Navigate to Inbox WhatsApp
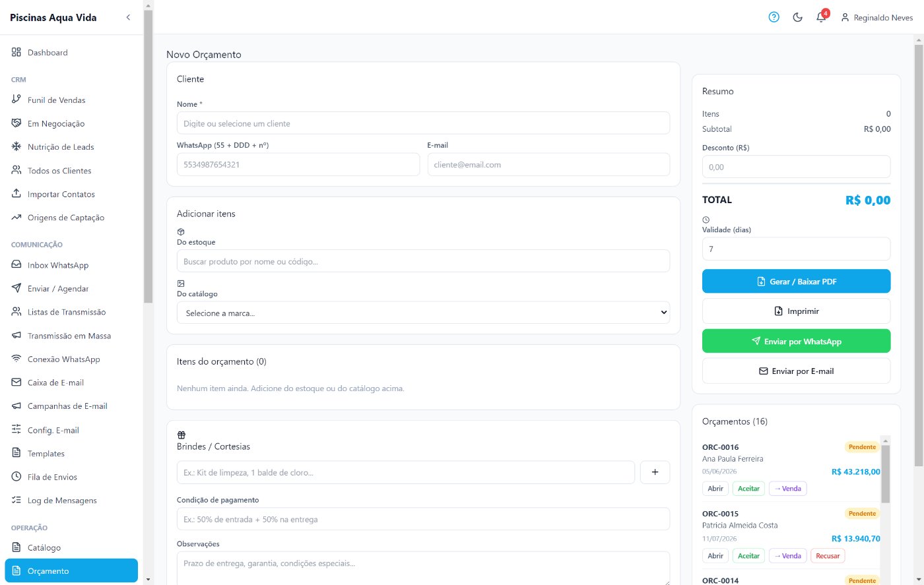 [71, 265]
